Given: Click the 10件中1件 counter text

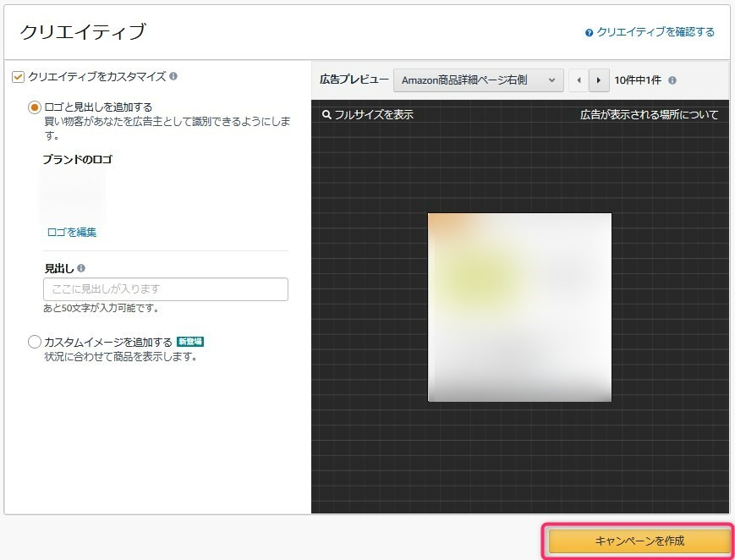Looking at the screenshot, I should tap(638, 80).
